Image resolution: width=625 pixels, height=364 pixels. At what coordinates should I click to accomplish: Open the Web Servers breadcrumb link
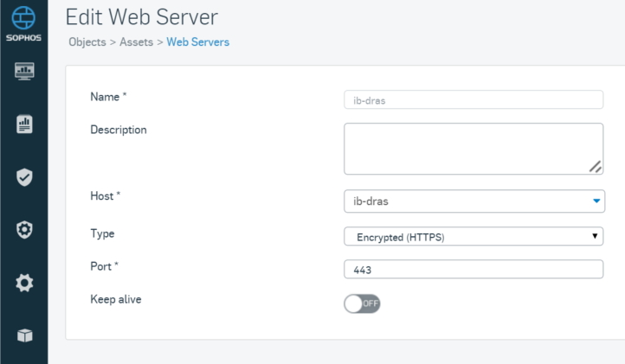[x=197, y=42]
